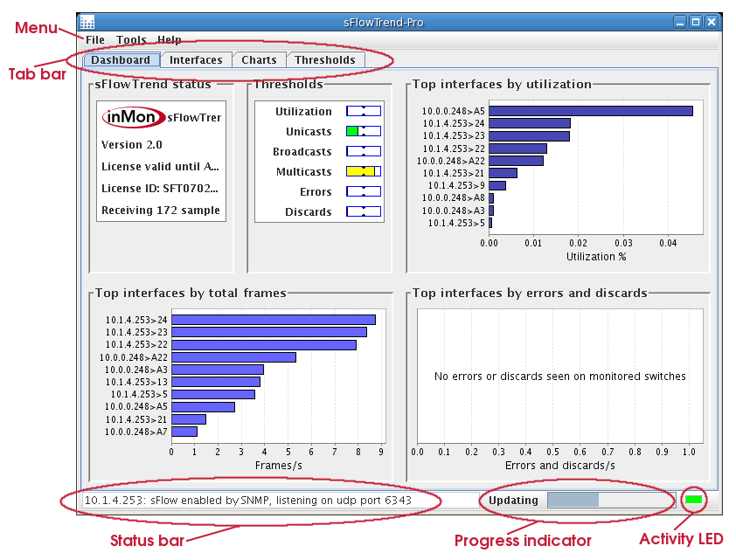Click the 10.0.0.248>A3 utilization label
Image resolution: width=736 pixels, height=560 pixels.
pyautogui.click(x=453, y=211)
